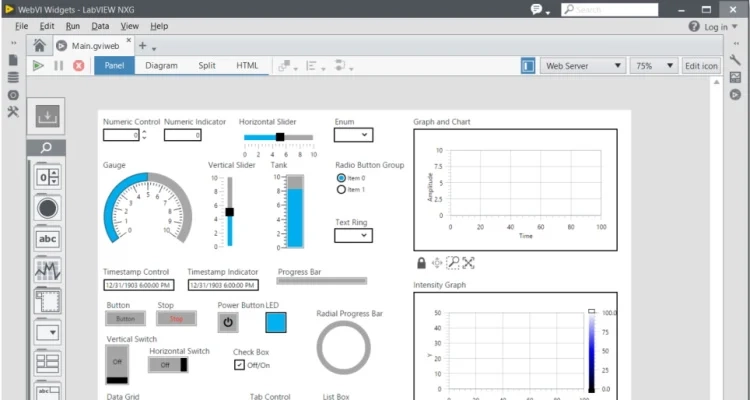Click the palette search magnifier icon
Image resolution: width=750 pixels, height=400 pixels.
47,148
